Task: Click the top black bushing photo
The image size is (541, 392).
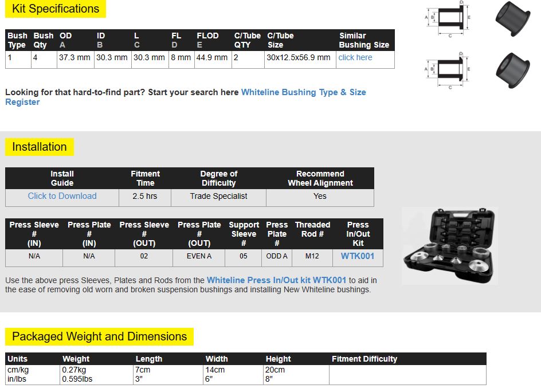Action: point(512,19)
